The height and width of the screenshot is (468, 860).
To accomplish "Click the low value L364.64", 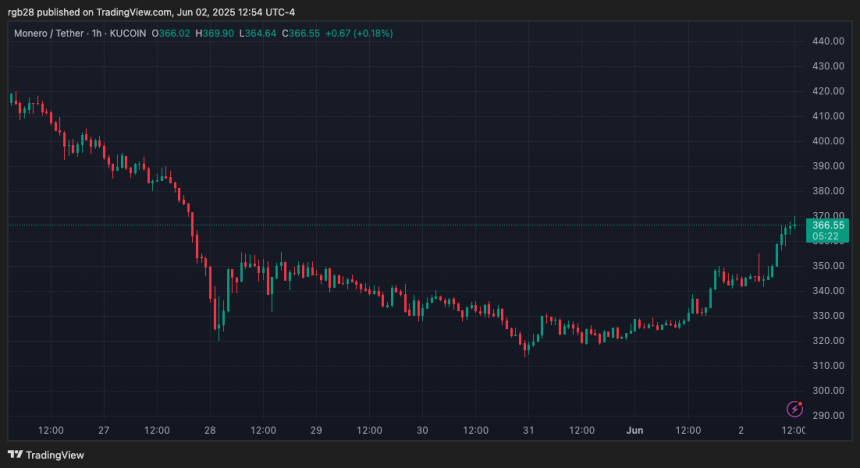I will [258, 33].
